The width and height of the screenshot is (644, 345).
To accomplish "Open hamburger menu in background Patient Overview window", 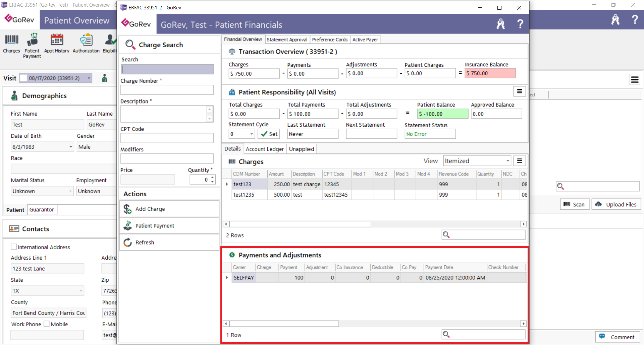I will click(634, 79).
